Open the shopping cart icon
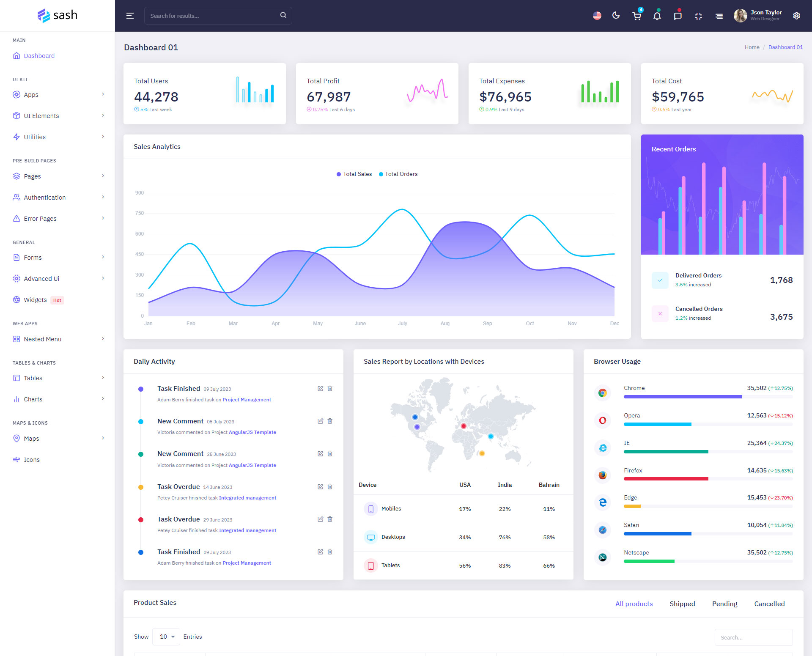 tap(636, 16)
